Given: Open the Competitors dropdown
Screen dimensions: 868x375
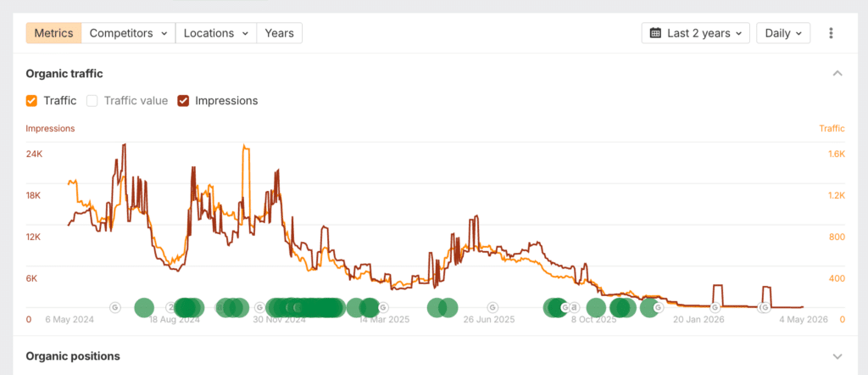Looking at the screenshot, I should click(x=129, y=33).
